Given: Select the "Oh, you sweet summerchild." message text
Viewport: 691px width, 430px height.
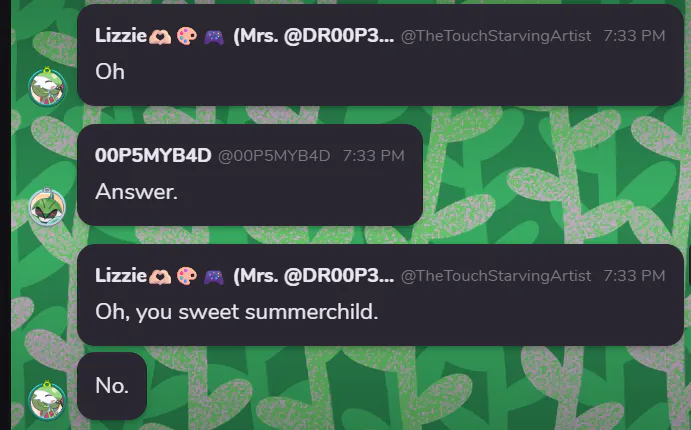Looking at the screenshot, I should [237, 312].
